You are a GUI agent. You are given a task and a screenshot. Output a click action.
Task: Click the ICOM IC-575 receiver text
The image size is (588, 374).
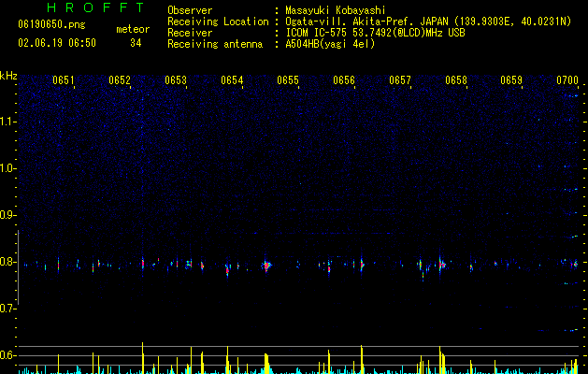(375, 33)
